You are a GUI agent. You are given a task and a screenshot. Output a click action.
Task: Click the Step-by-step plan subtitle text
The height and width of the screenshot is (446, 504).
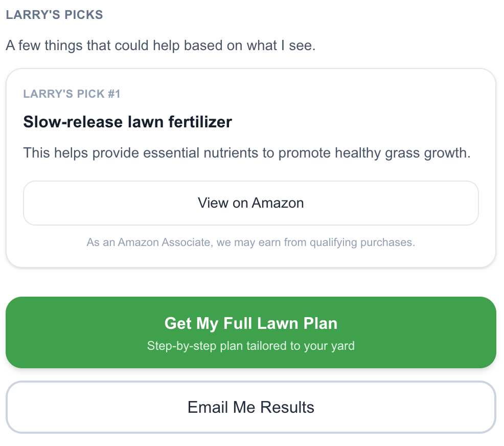[250, 346]
